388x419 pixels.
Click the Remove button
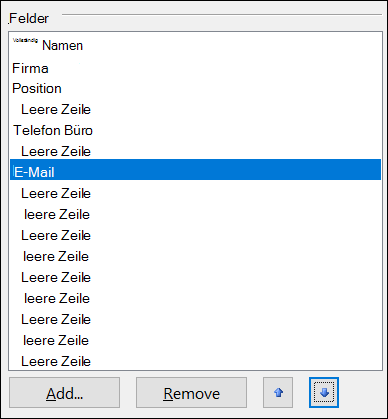click(x=191, y=392)
